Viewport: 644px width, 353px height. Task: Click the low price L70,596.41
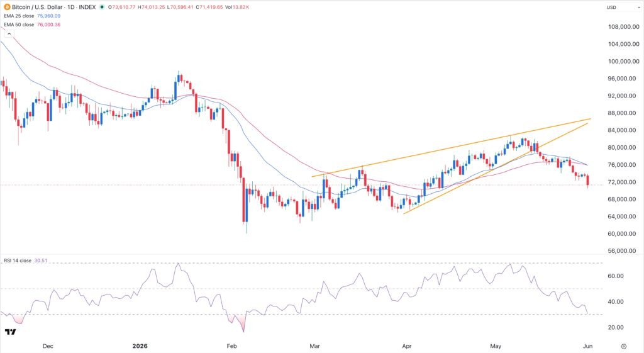(180, 7)
